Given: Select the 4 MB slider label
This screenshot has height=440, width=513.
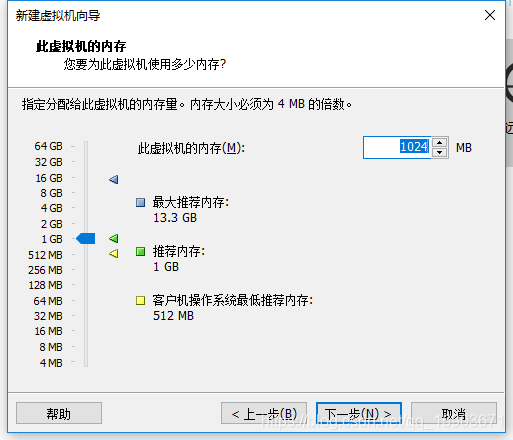Looking at the screenshot, I should pos(51,363).
